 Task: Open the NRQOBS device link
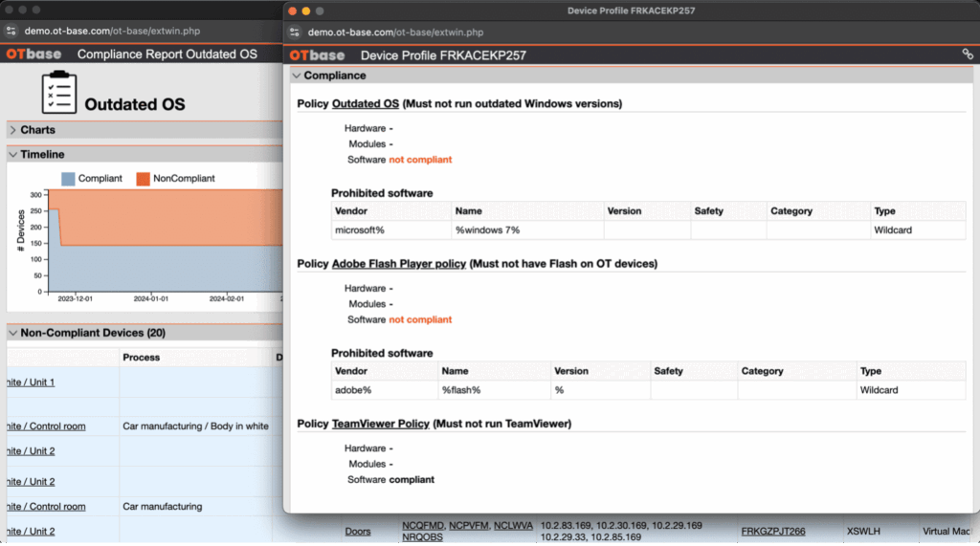tap(422, 536)
